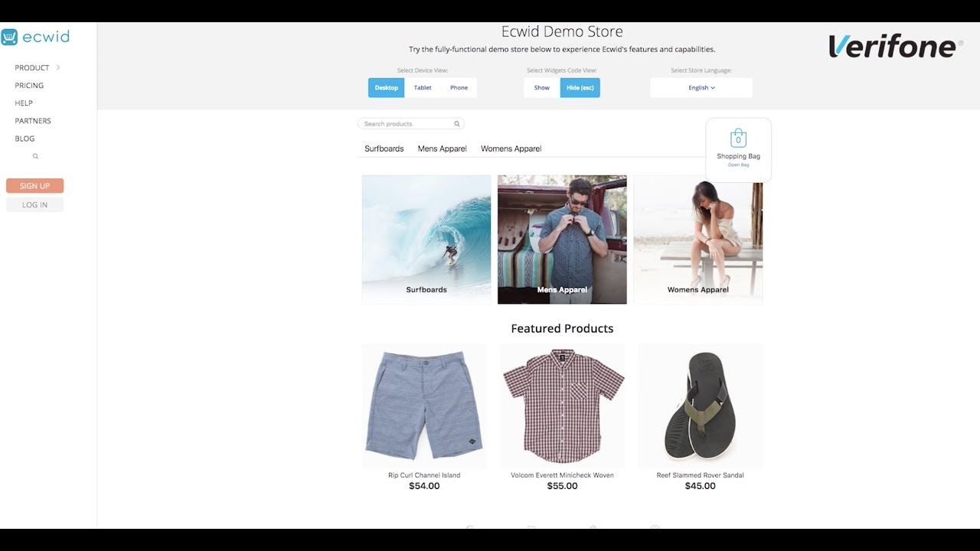The height and width of the screenshot is (551, 980).
Task: Click the $54.00 price
Action: point(424,486)
